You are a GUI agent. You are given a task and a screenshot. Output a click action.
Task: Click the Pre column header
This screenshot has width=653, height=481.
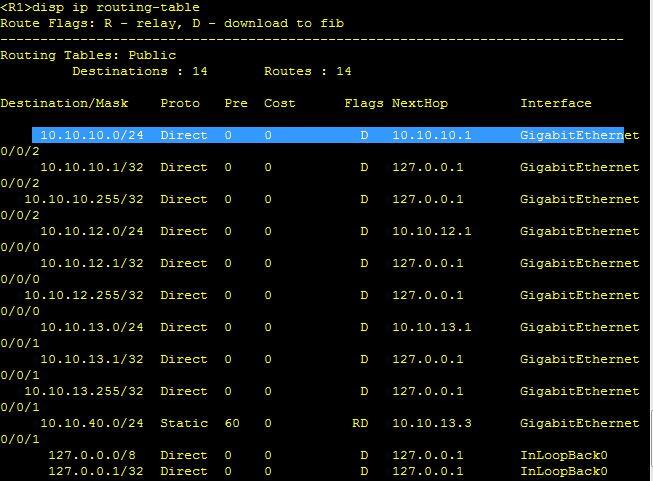point(236,103)
